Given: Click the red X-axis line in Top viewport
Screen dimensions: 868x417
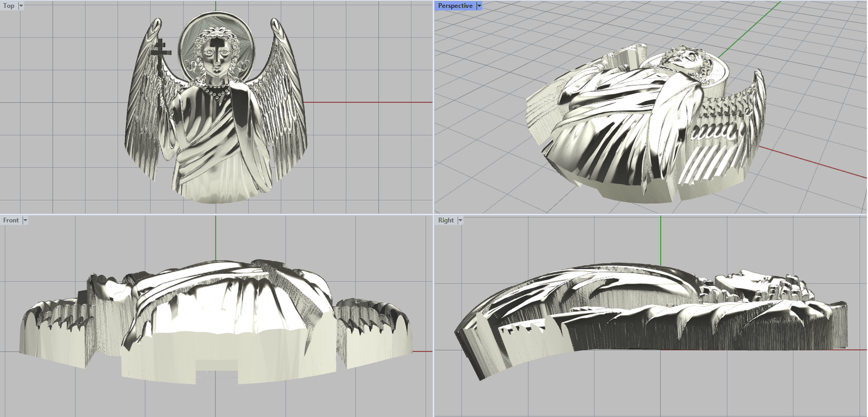Looking at the screenshot, I should (x=369, y=102).
